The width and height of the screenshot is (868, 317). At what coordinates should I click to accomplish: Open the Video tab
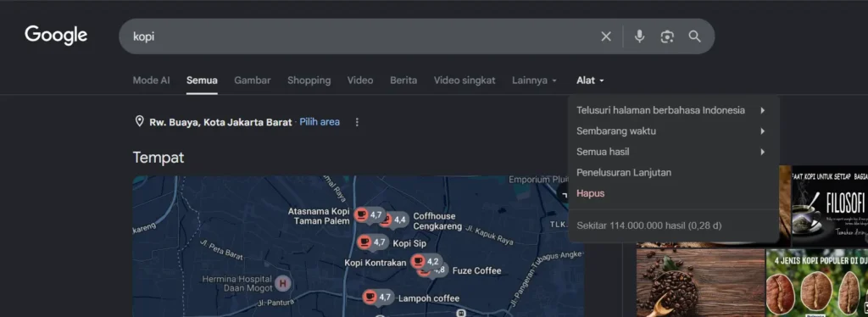(360, 81)
